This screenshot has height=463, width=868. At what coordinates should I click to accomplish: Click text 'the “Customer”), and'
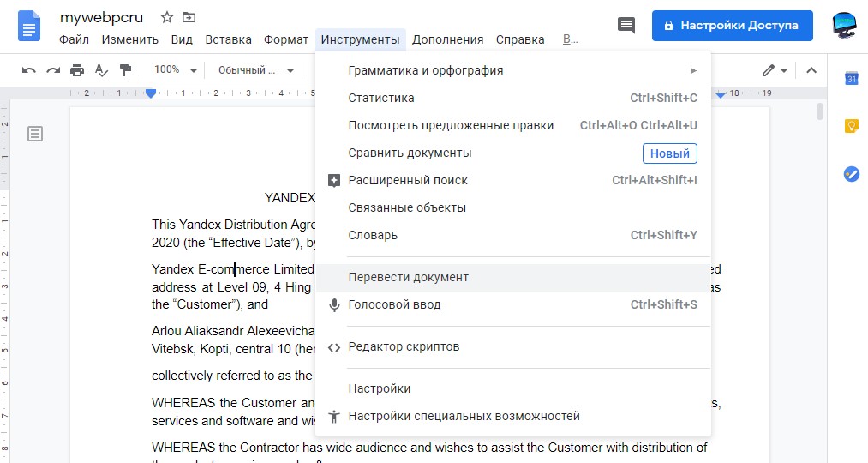click(x=210, y=304)
